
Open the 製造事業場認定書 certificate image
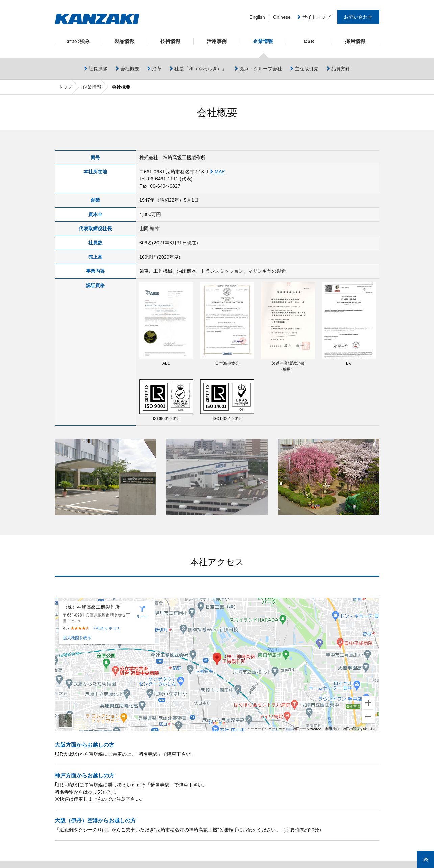(288, 320)
